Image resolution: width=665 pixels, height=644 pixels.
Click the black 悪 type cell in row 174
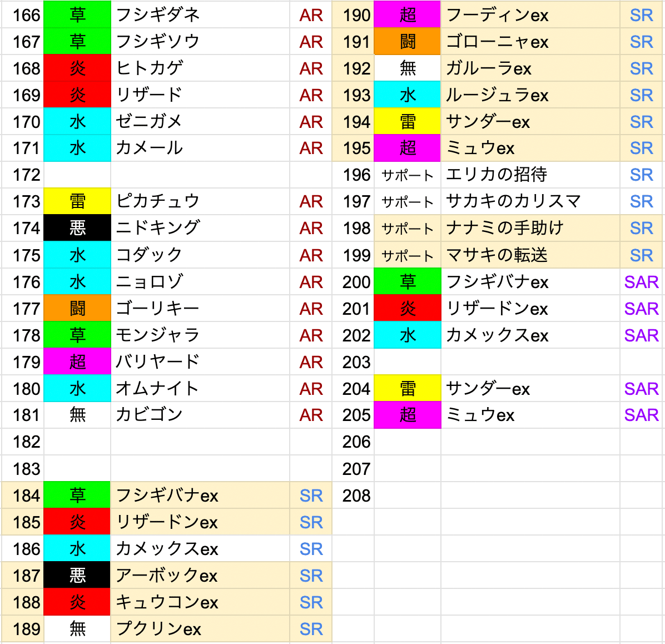[x=77, y=228]
